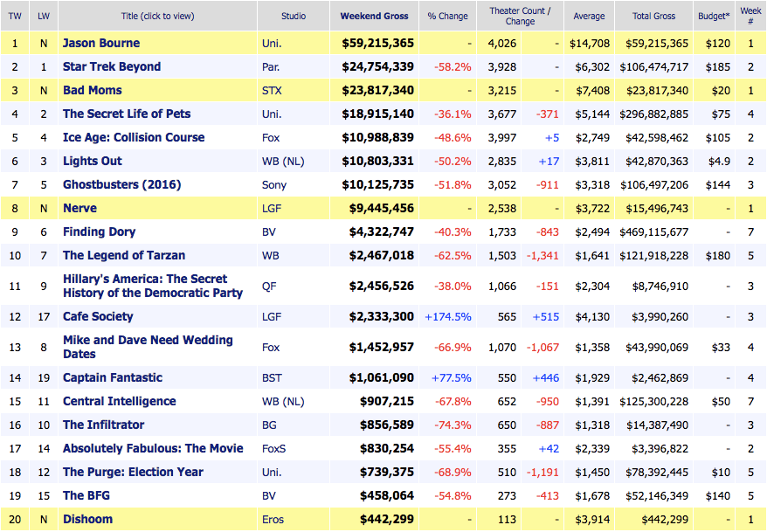The image size is (767, 532).
Task: View The Secret Life of Pets page
Action: coord(127,114)
